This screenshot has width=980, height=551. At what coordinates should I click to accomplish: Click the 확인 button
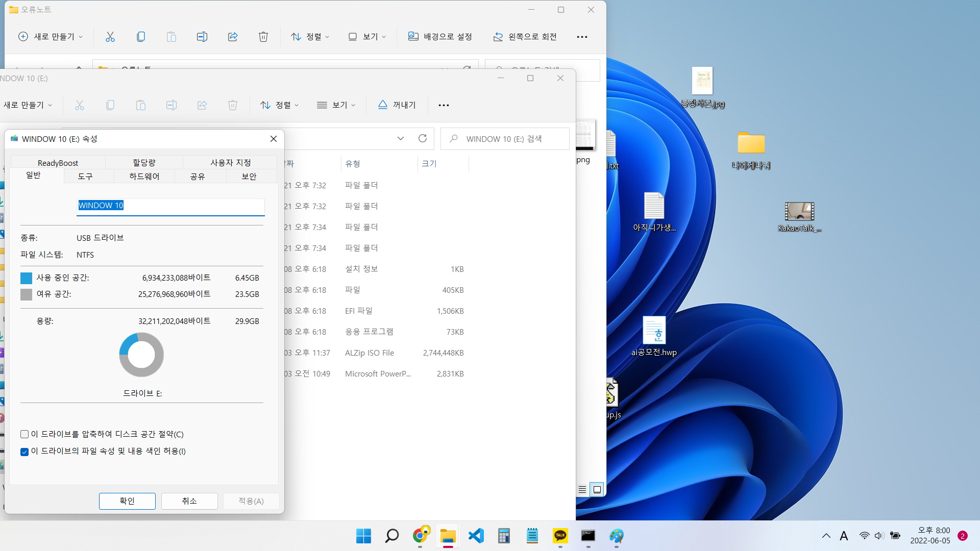pos(127,501)
